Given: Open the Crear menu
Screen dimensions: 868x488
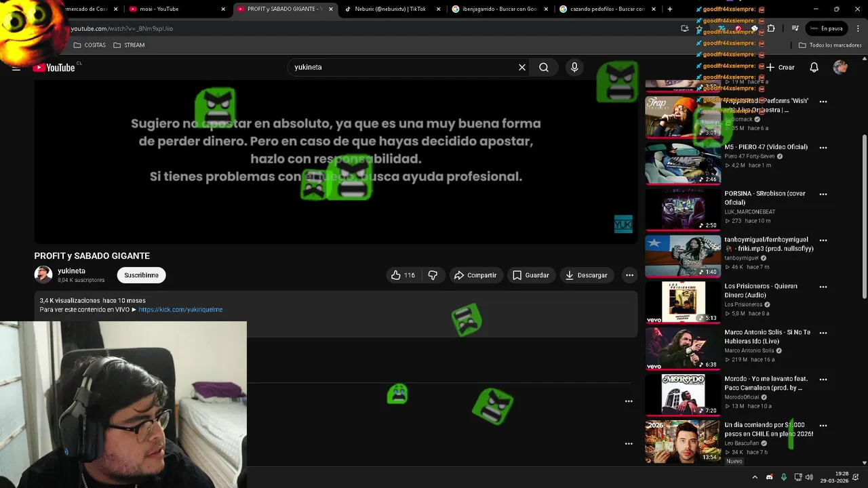Looking at the screenshot, I should [x=781, y=67].
